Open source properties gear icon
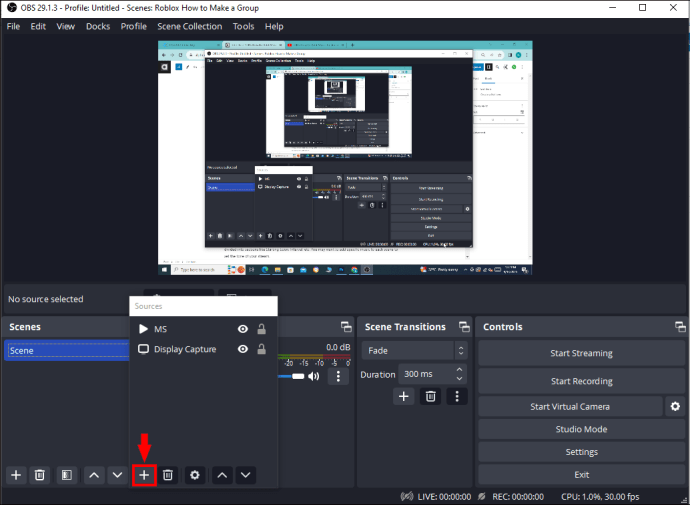 tap(195, 475)
